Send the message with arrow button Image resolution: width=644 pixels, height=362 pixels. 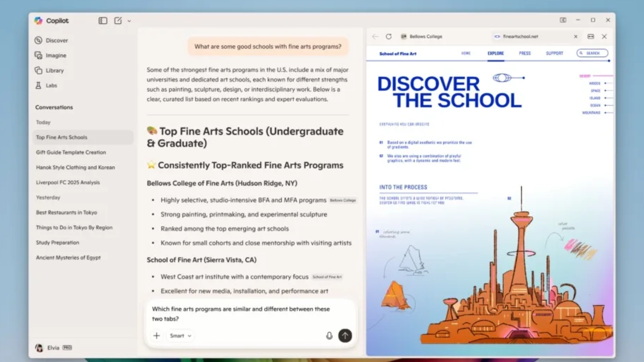(x=345, y=336)
